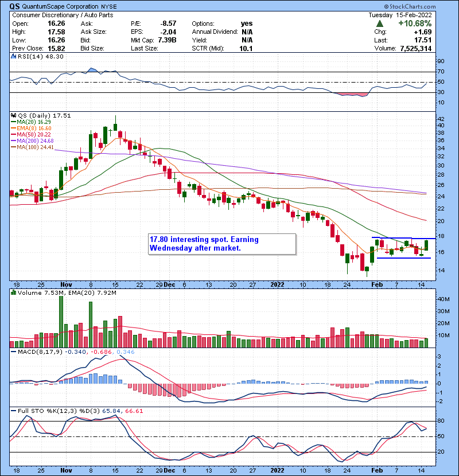
Task: Click the Bid Size label
Action: (x=92, y=49)
